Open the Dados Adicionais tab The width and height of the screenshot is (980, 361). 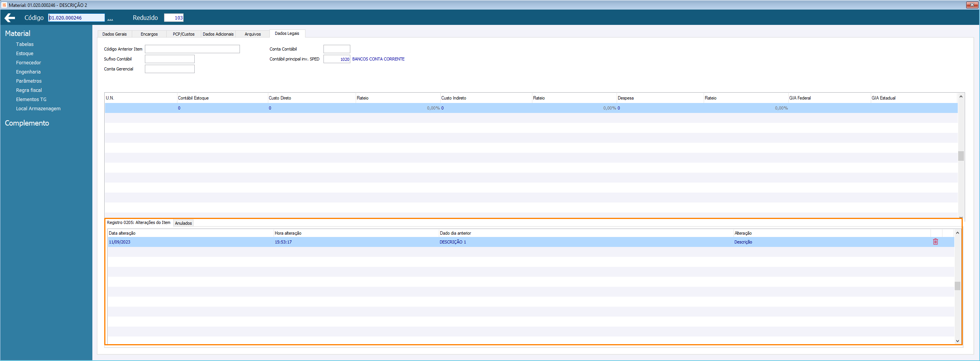tap(218, 34)
